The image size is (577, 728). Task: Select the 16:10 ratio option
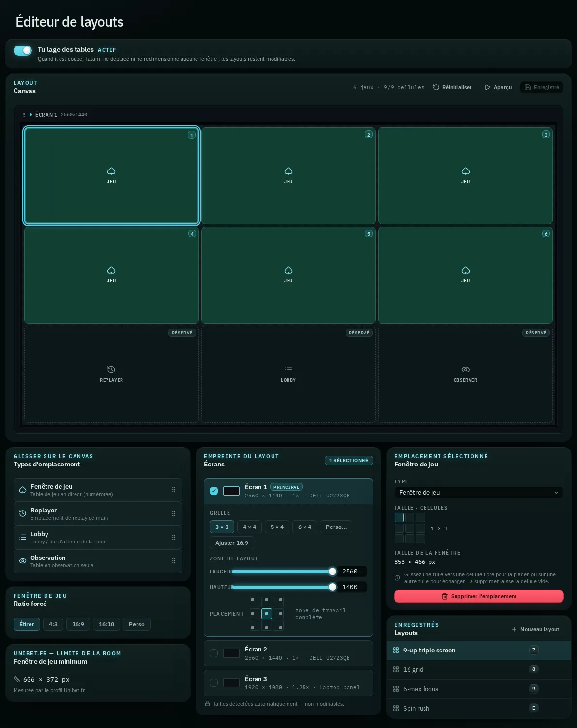(106, 624)
